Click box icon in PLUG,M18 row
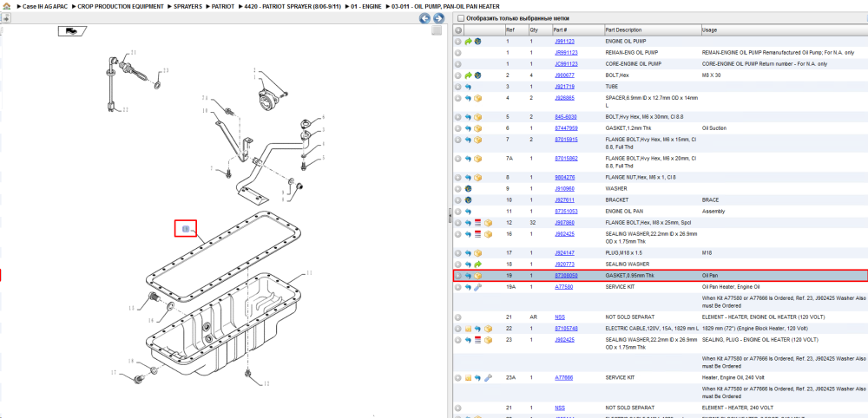This screenshot has height=418, width=868. [x=478, y=253]
